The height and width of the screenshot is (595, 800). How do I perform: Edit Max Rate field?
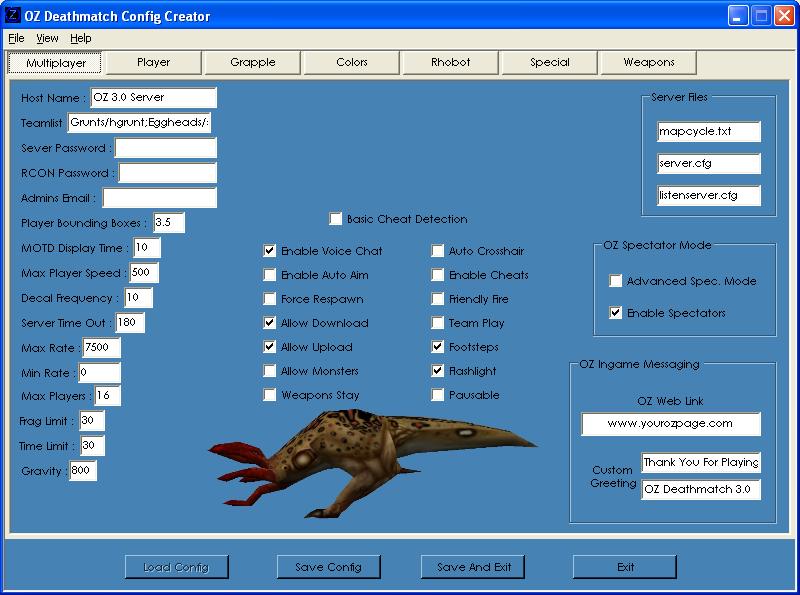pyautogui.click(x=102, y=348)
